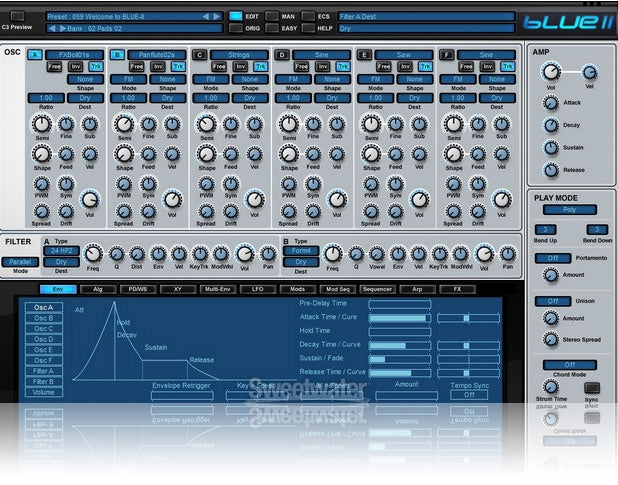Toggle the EDIT mode button
This screenshot has width=618, height=485.
pos(236,16)
